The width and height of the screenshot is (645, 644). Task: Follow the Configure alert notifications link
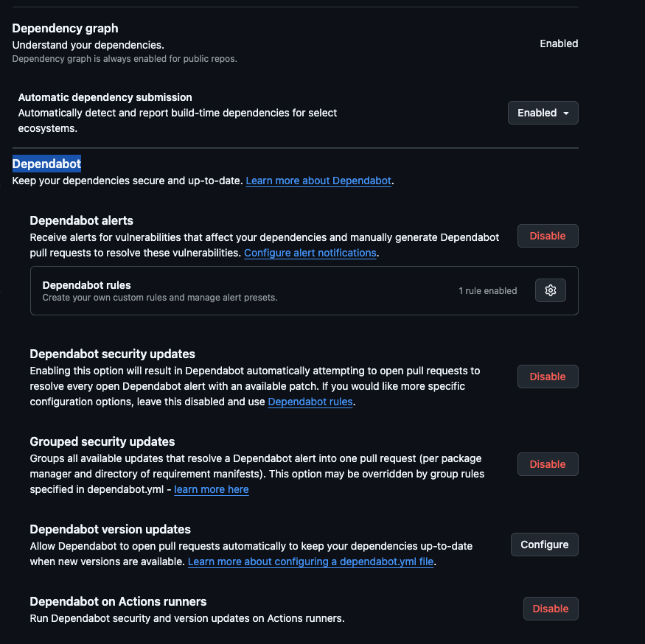(x=310, y=253)
